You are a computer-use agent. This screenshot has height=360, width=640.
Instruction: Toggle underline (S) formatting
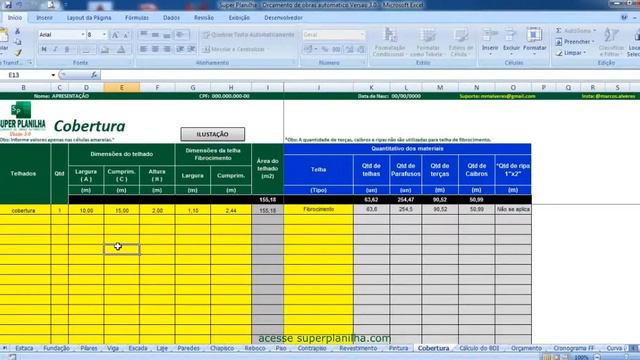click(67, 49)
